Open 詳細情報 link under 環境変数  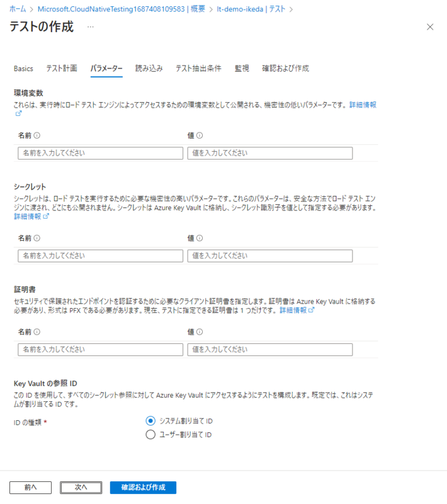[363, 105]
